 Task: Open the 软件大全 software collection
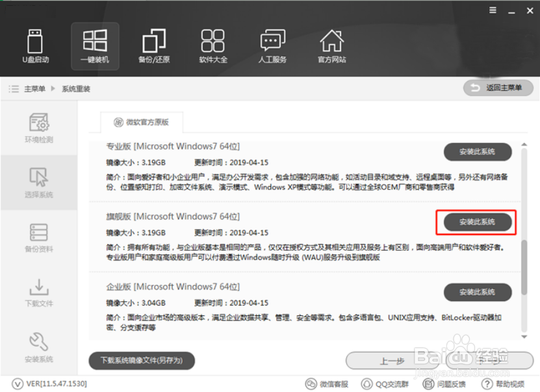(213, 46)
